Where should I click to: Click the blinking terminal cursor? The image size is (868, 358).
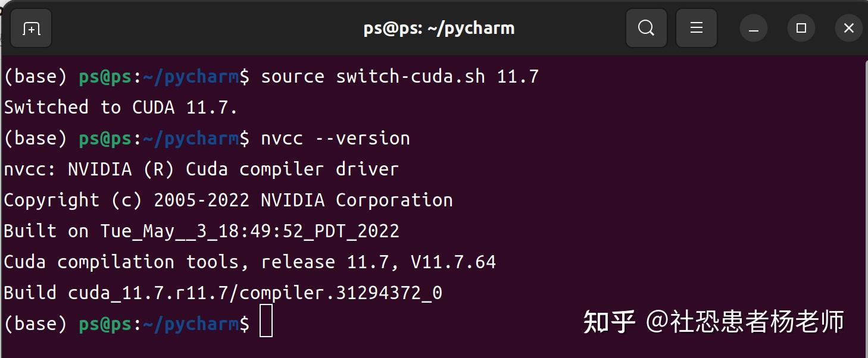click(x=266, y=321)
